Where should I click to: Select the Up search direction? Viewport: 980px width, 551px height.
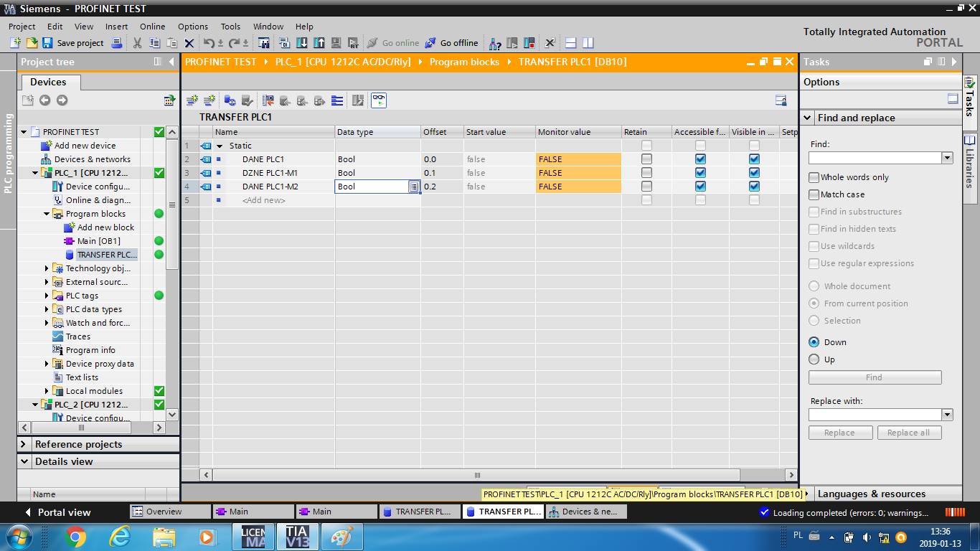pos(814,359)
